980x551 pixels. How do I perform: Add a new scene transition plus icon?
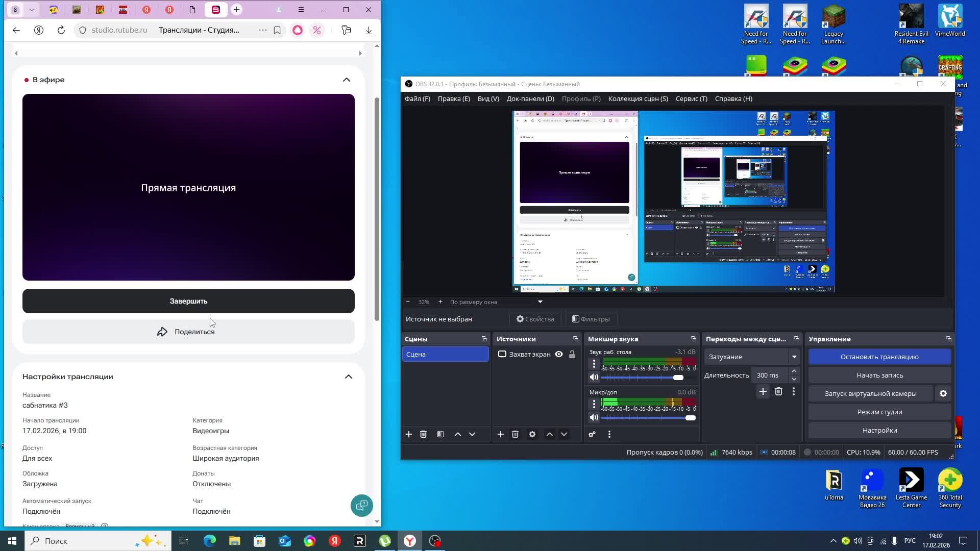(x=763, y=391)
